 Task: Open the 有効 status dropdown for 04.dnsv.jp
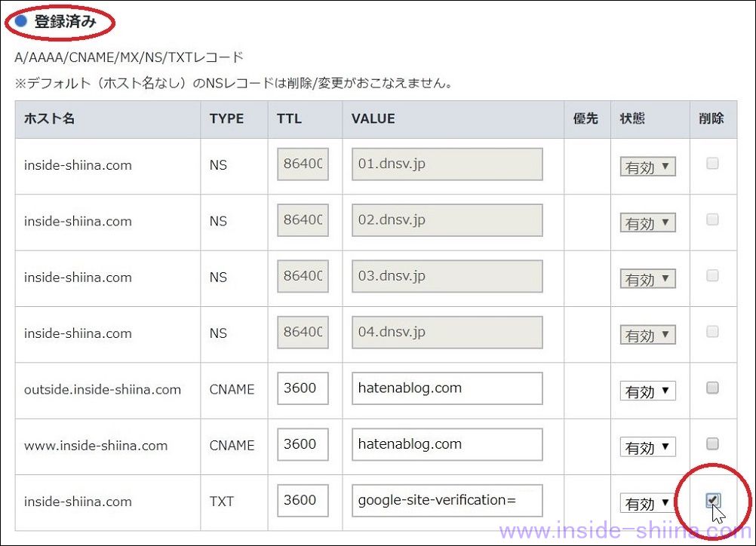click(x=647, y=334)
